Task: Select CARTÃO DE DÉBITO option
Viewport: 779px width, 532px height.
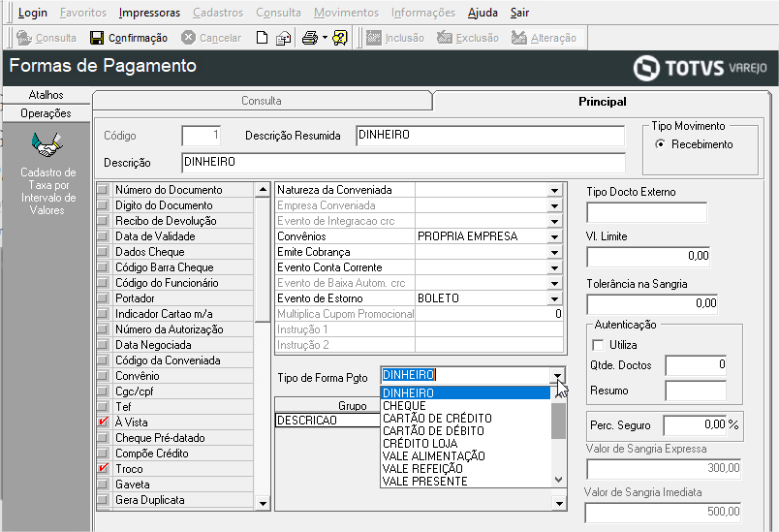Action: pyautogui.click(x=466, y=430)
